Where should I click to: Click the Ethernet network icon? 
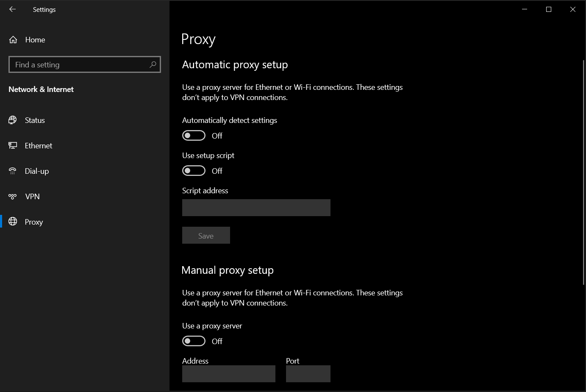13,145
